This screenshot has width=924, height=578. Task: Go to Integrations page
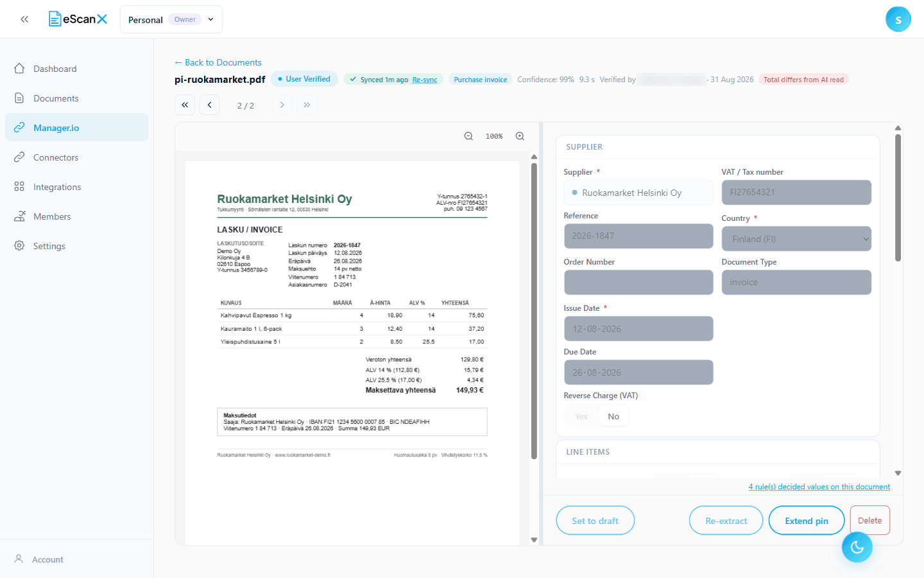pyautogui.click(x=77, y=187)
